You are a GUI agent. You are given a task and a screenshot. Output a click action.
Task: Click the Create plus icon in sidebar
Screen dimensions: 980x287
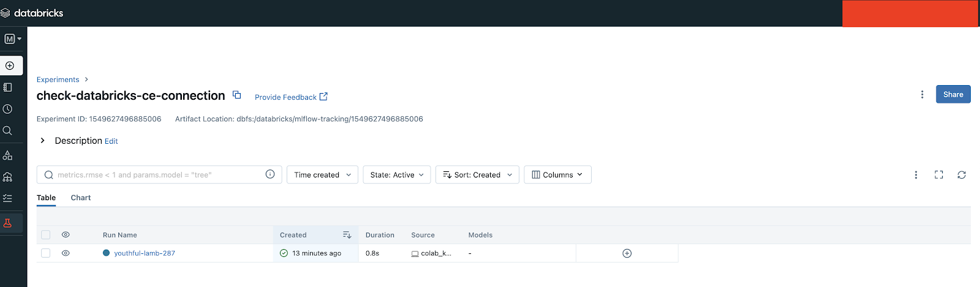coord(10,65)
